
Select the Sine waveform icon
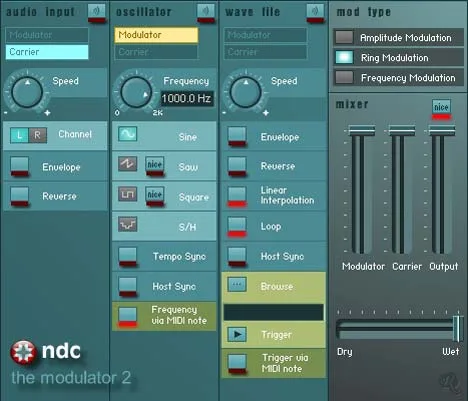[x=127, y=134]
